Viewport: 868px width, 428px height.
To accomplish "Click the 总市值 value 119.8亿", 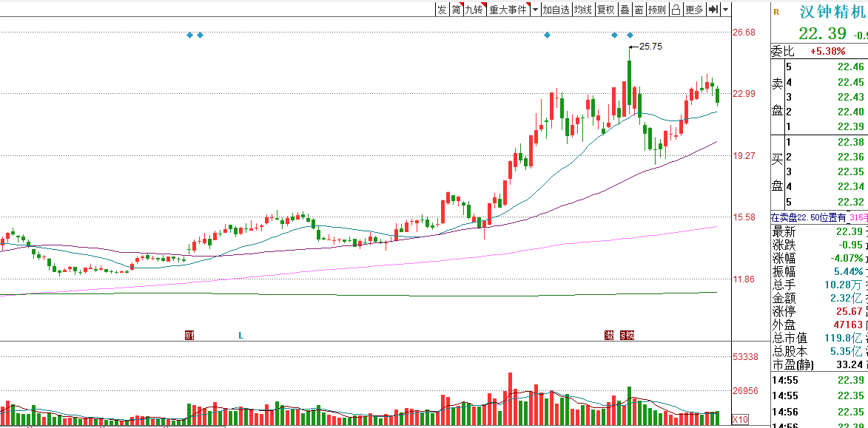I will [844, 339].
